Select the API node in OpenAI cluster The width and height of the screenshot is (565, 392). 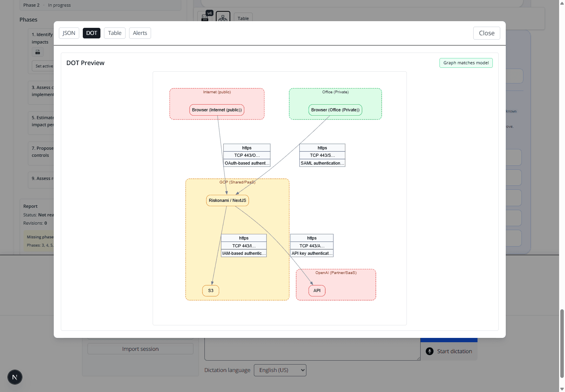tap(317, 290)
